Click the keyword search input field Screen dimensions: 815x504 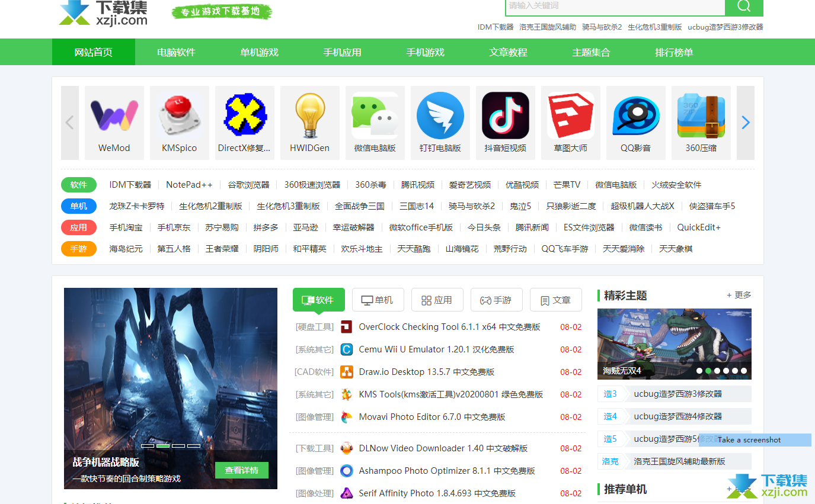coord(615,7)
